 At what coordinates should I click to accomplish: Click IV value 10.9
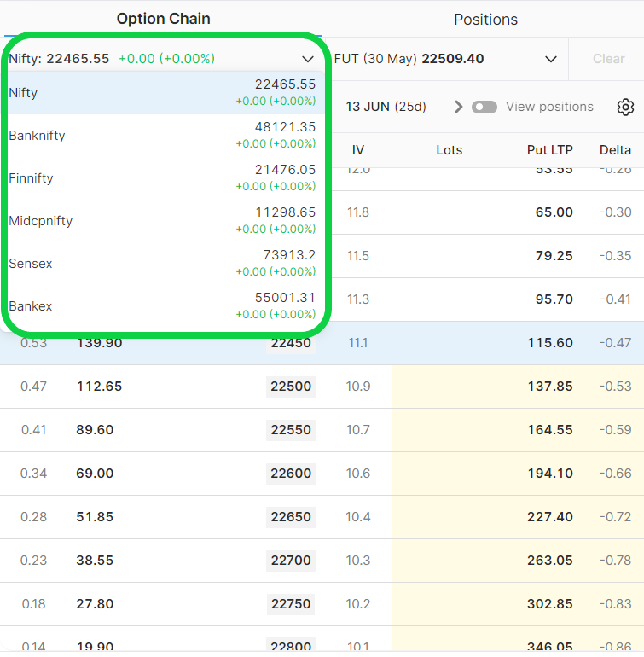pos(358,387)
